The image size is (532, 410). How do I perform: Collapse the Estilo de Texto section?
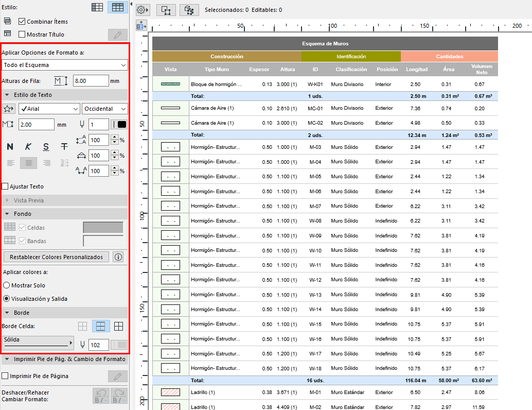click(x=7, y=95)
